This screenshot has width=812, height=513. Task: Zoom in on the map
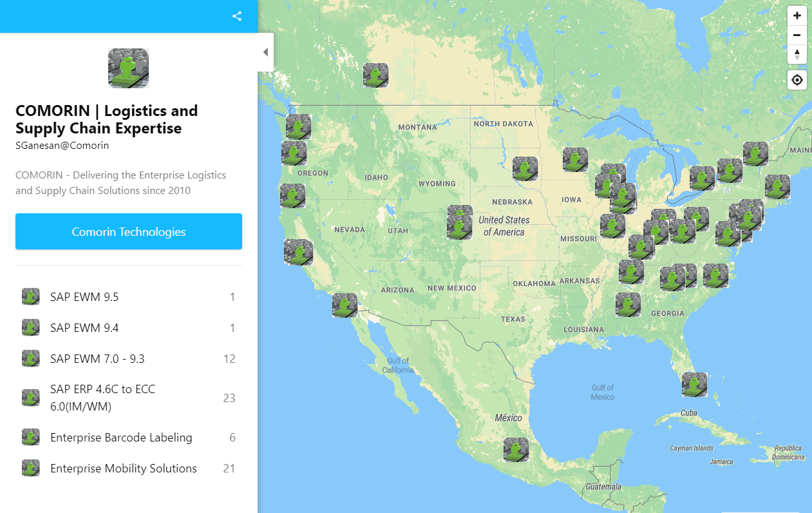click(x=797, y=15)
